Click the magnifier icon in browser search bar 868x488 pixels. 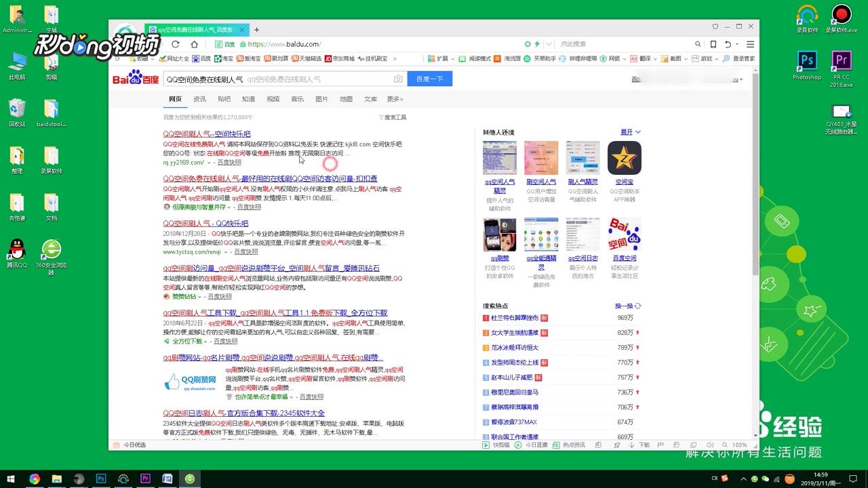[x=696, y=44]
